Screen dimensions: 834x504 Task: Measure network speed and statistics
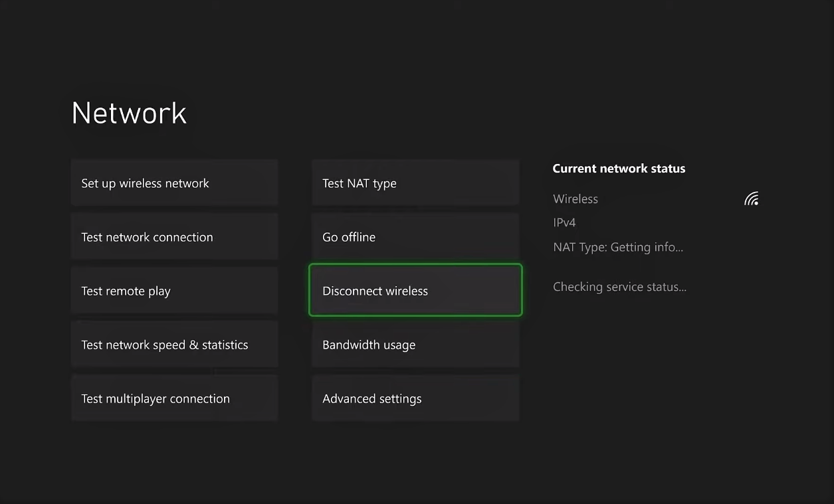pos(174,345)
